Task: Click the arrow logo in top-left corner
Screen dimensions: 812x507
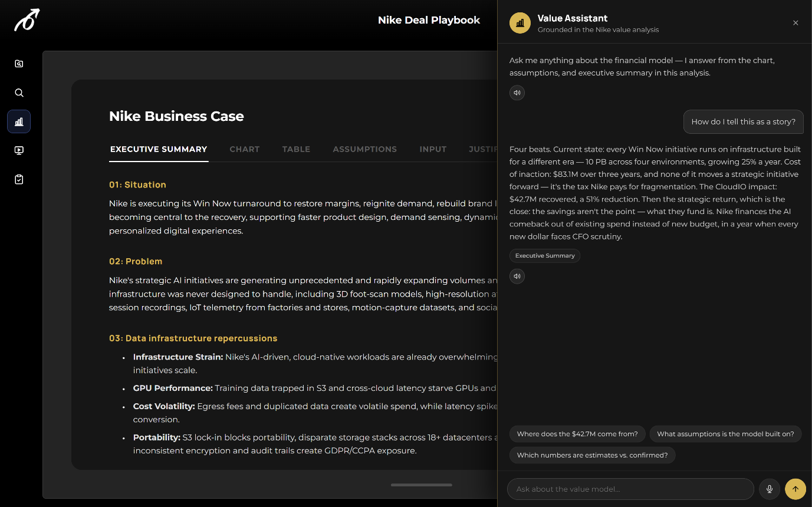Action: (27, 20)
